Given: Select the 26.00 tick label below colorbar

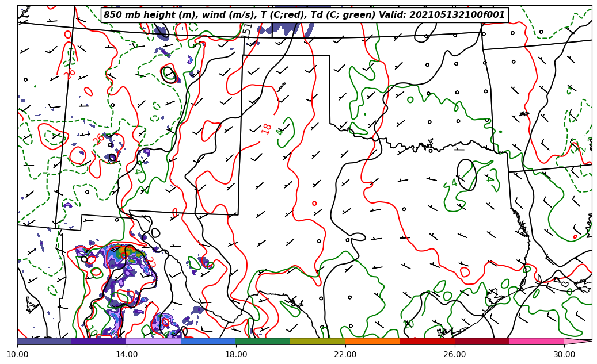Looking at the screenshot, I should click(455, 354).
